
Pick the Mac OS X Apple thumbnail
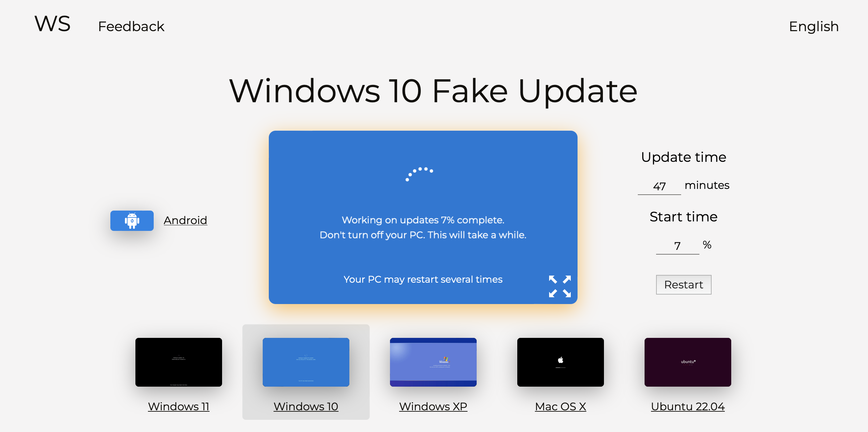[560, 362]
